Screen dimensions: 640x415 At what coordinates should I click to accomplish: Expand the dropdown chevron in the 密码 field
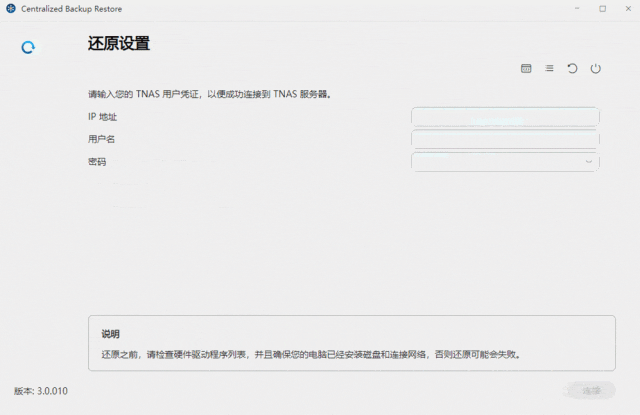pos(589,162)
